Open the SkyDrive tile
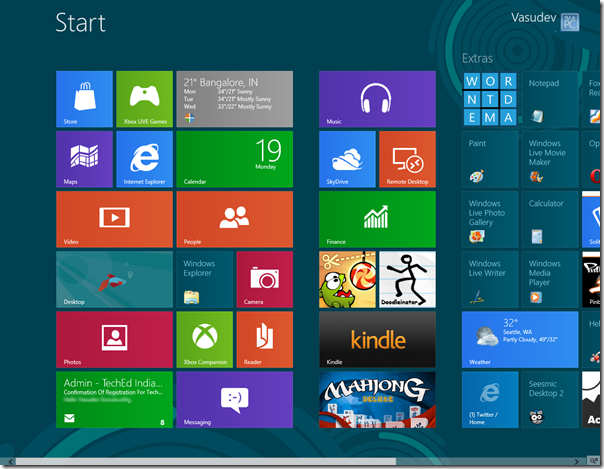Image resolution: width=604 pixels, height=469 pixels. [347, 159]
